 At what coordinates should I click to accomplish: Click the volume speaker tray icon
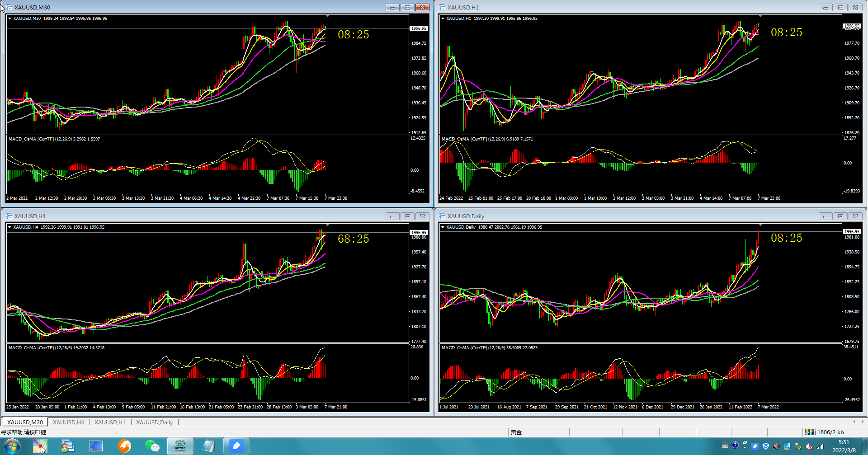(x=776, y=446)
